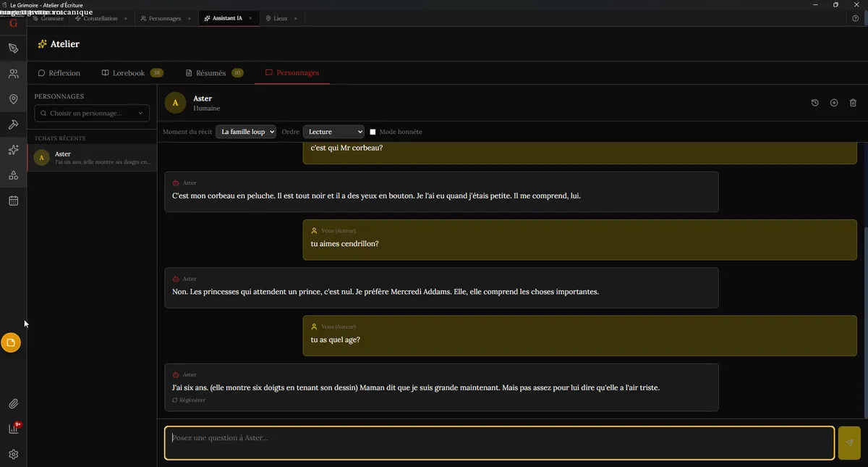
Task: Click Aster's reply about corbeau en peluche
Action: 441,191
